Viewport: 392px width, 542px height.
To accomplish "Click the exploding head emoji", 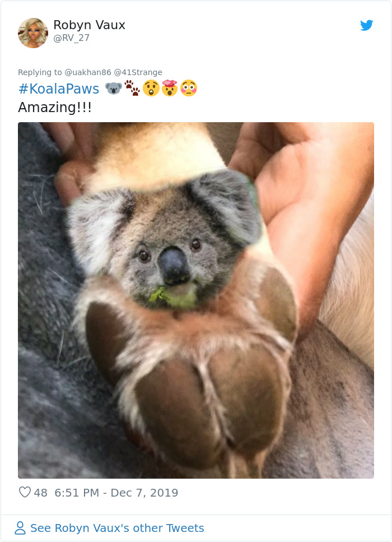I will (x=168, y=89).
